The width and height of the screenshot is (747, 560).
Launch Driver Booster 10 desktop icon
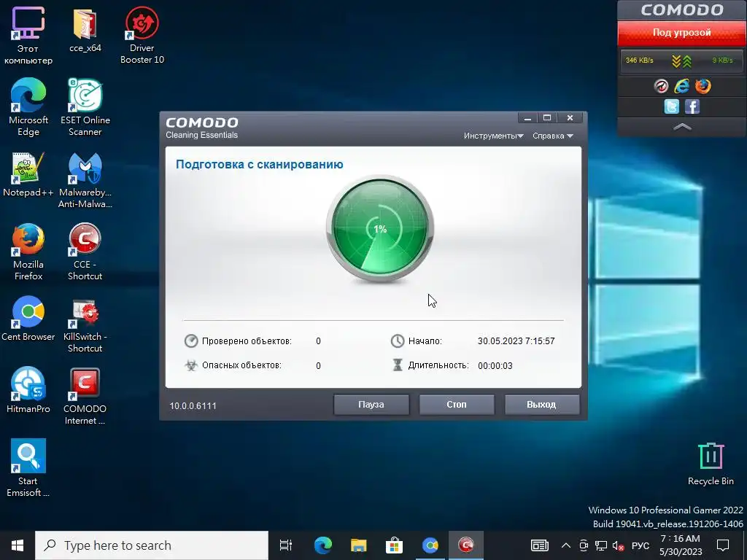tap(142, 35)
